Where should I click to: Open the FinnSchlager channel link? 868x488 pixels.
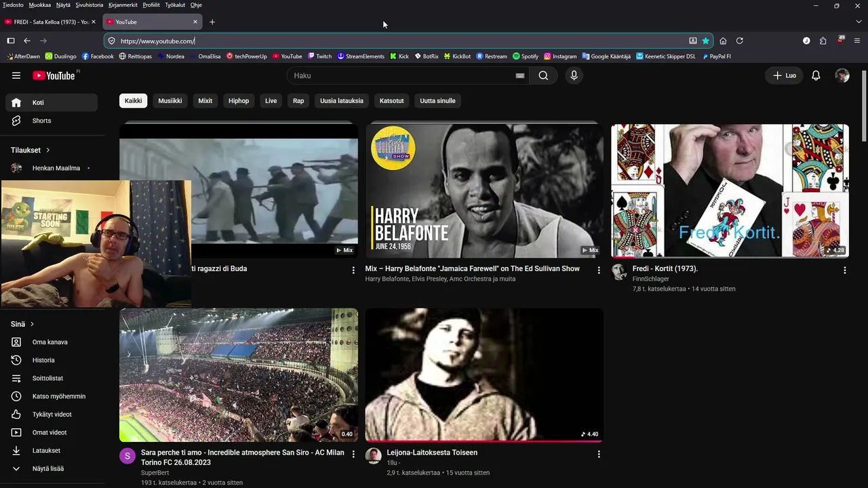click(651, 279)
